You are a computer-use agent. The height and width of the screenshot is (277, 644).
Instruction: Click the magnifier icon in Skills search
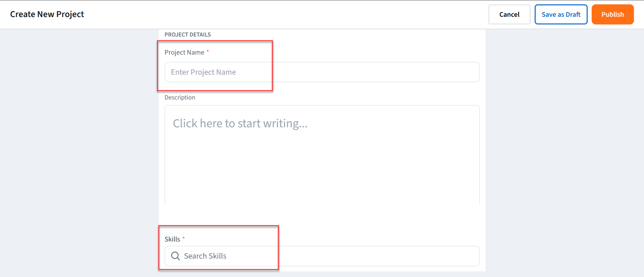tap(175, 256)
